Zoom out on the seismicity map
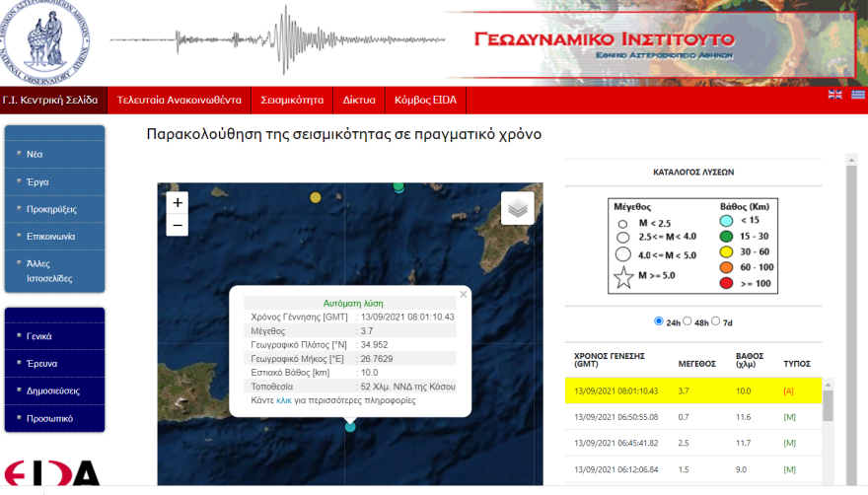868x495 pixels. (178, 226)
